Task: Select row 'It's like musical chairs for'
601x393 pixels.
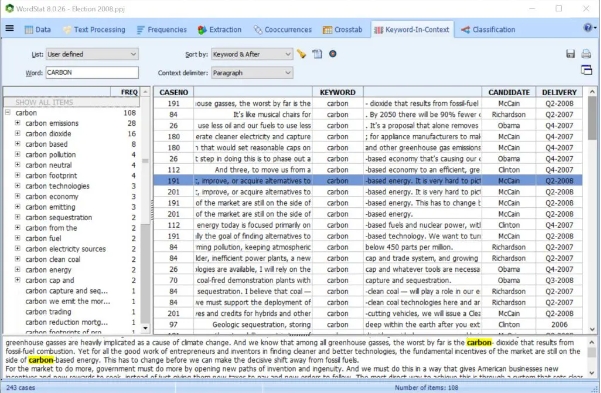Action: pos(368,114)
